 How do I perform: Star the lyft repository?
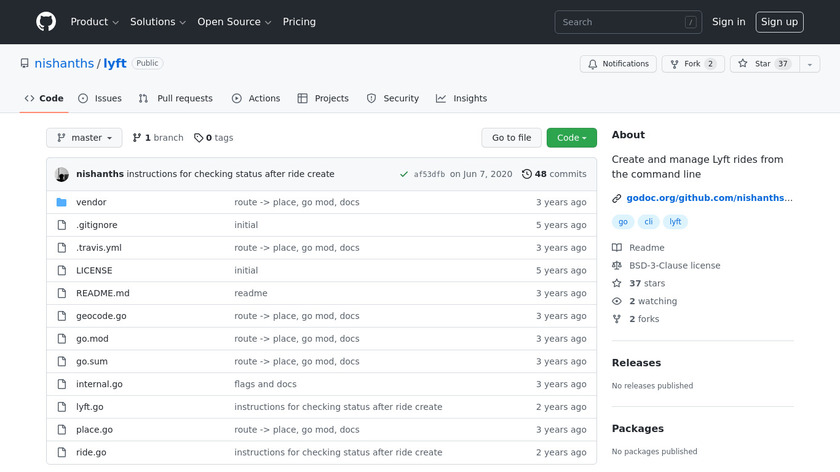[755, 64]
